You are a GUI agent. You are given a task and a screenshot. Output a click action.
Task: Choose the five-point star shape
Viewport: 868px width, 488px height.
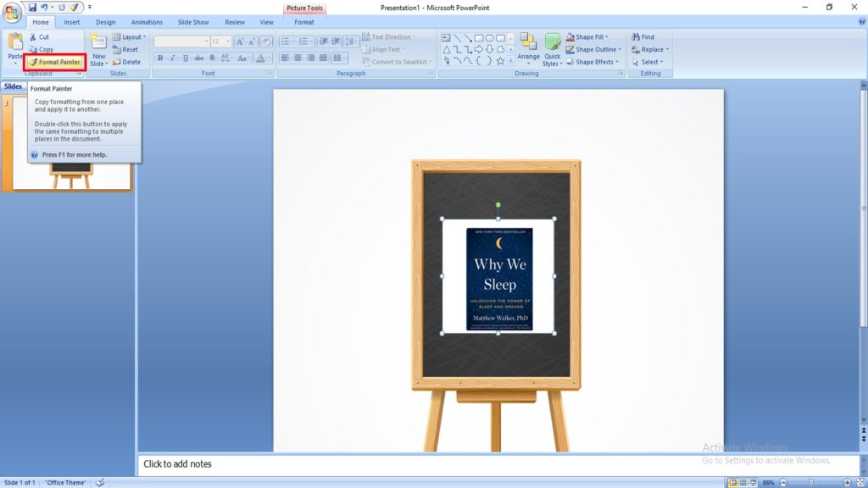(x=500, y=61)
